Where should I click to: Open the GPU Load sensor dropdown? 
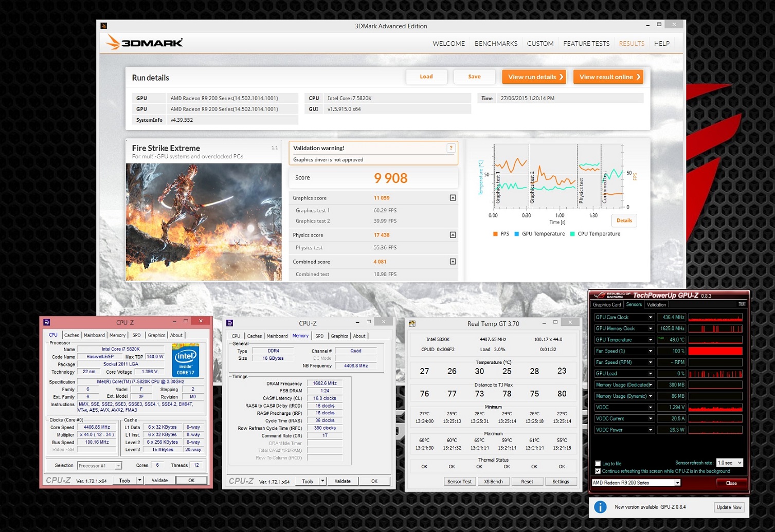tap(650, 374)
